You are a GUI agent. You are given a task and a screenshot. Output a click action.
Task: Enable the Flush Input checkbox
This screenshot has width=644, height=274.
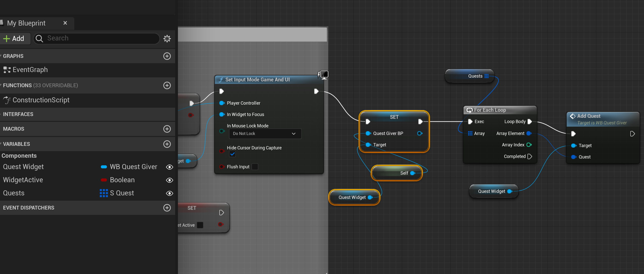pyautogui.click(x=255, y=167)
